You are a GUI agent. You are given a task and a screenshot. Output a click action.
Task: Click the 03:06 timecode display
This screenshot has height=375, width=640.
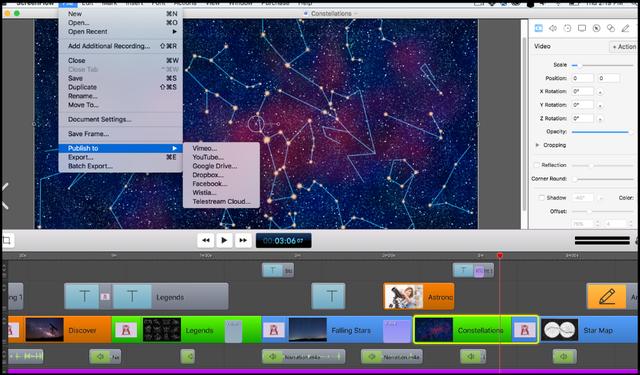tap(283, 241)
